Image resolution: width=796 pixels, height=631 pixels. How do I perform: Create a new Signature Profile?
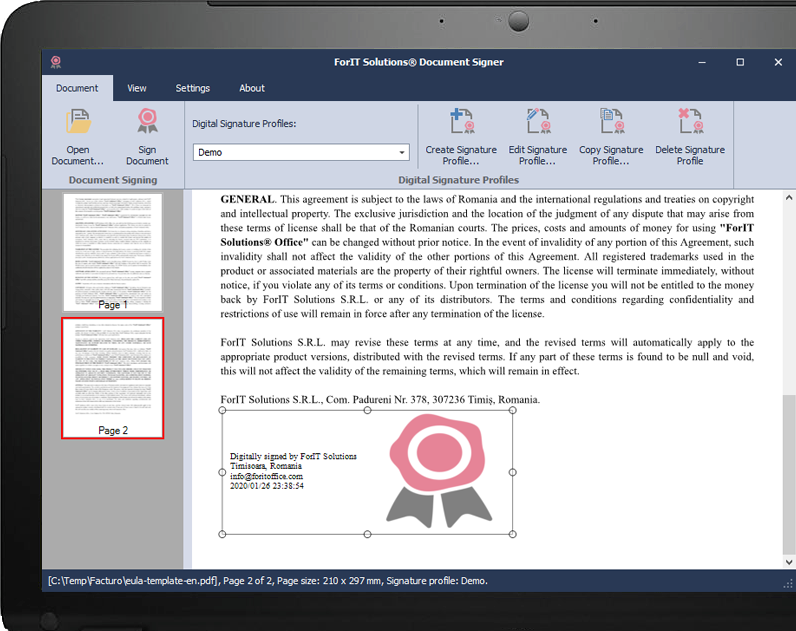(461, 137)
